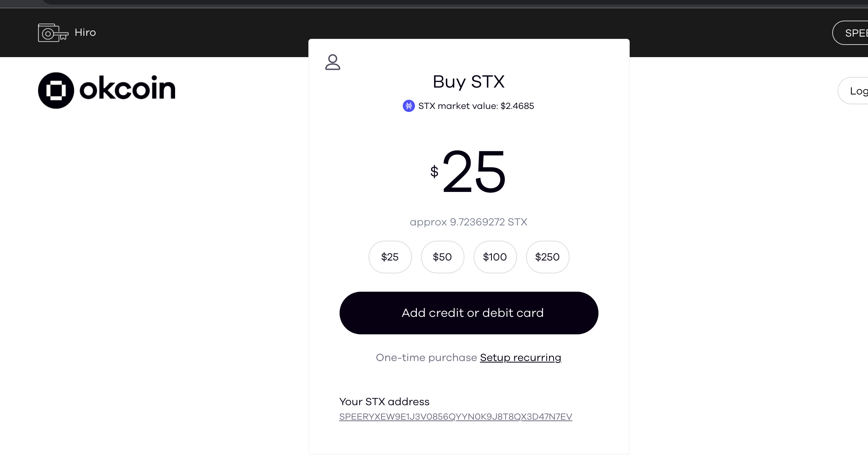Click the SPEE address pill in the header
This screenshot has height=476, width=868.
pos(857,33)
